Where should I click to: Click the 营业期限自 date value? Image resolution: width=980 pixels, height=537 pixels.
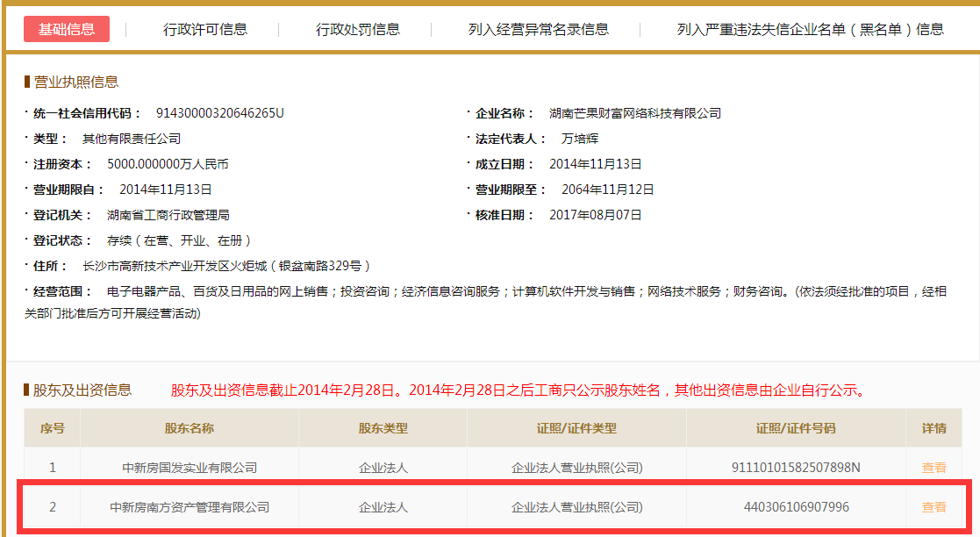(x=166, y=190)
